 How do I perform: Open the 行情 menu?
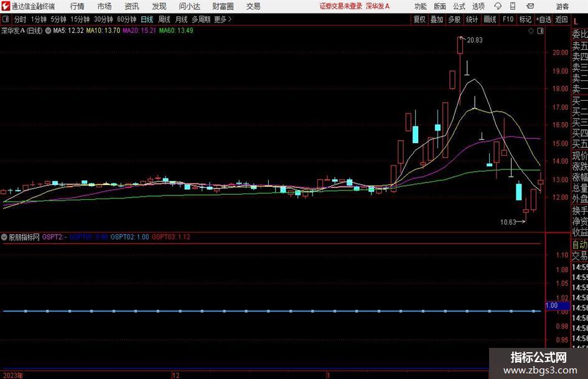77,6
